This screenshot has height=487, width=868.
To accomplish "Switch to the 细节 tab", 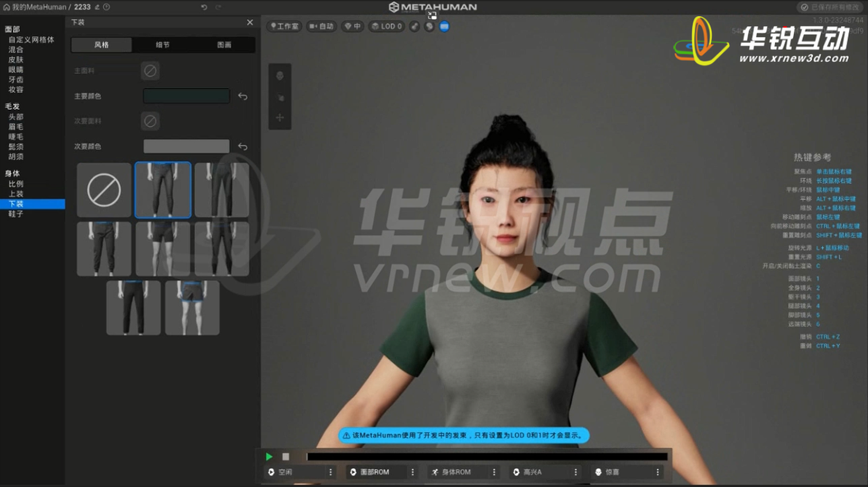I will tap(163, 44).
